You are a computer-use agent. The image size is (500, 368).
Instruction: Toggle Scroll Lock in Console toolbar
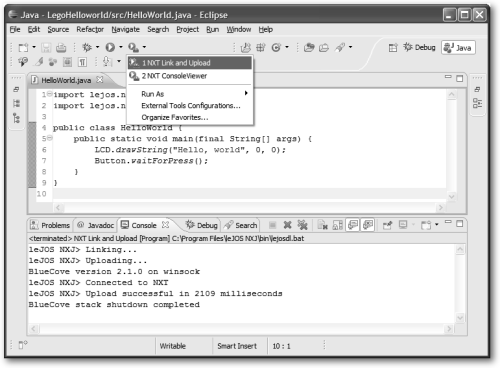click(338, 226)
